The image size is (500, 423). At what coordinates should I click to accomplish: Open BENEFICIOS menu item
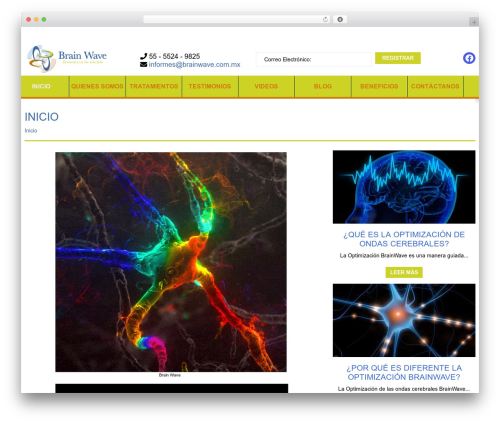379,86
